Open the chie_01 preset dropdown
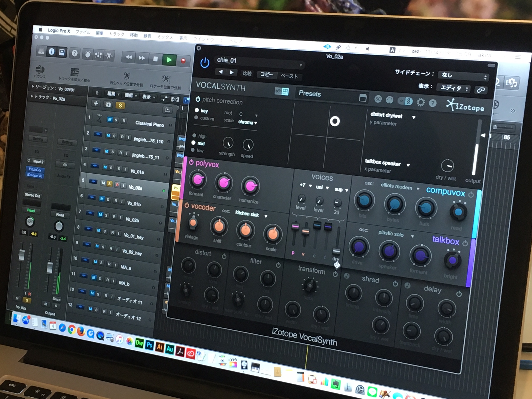532x399 pixels. tap(259, 62)
